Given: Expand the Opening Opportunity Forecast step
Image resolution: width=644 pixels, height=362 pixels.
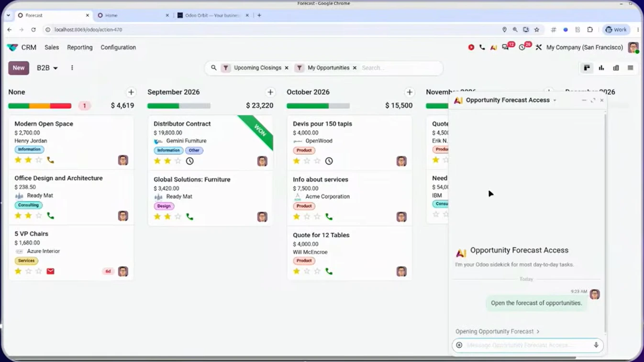Looking at the screenshot, I should (497, 331).
